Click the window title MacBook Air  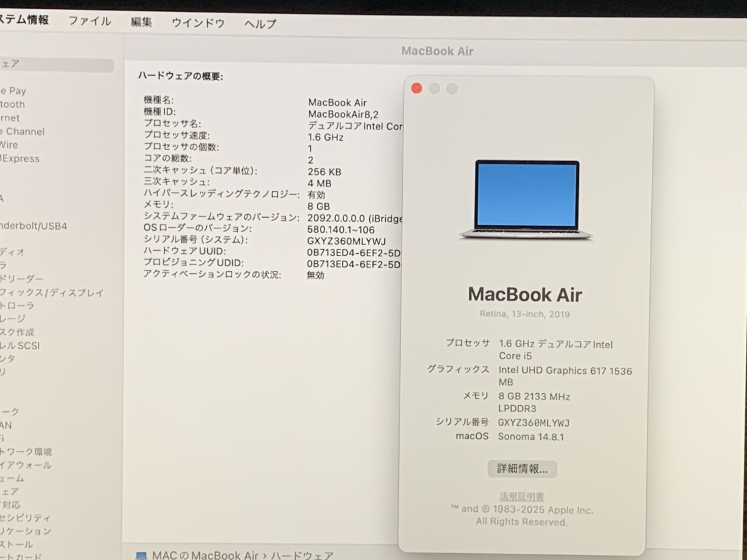click(437, 51)
